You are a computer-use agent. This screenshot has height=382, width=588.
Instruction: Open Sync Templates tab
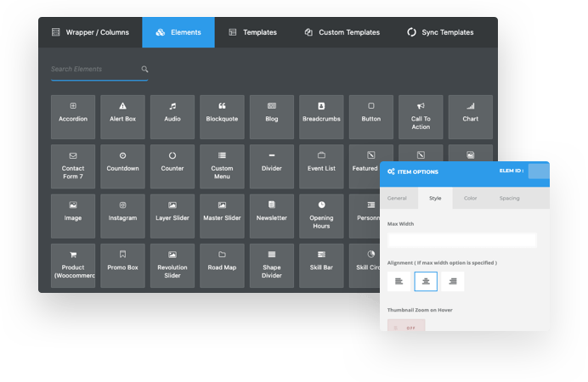(440, 32)
